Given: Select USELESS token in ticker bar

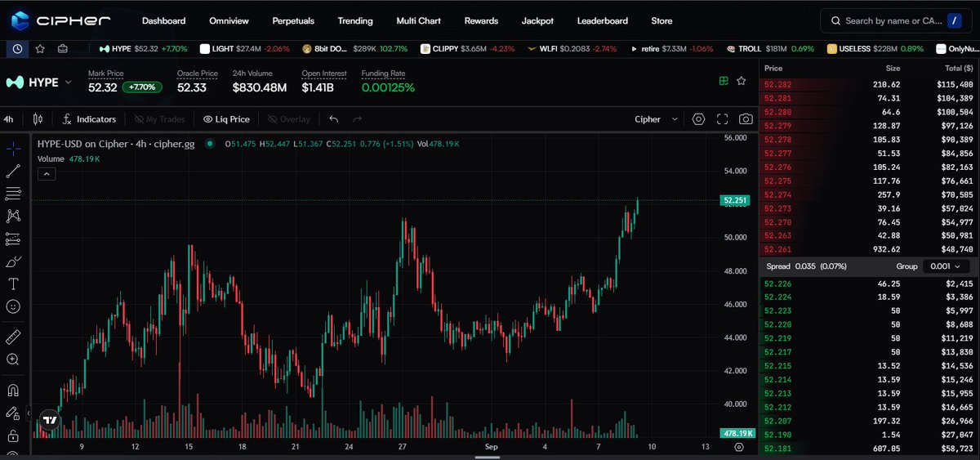Looking at the screenshot, I should (875, 49).
